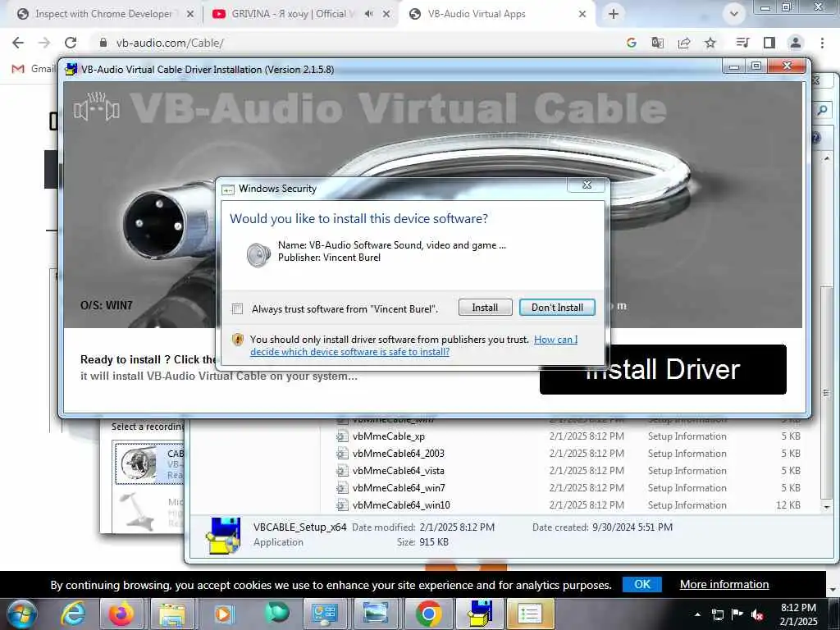The width and height of the screenshot is (840, 630).
Task: Mute the GRIVINA tab audio icon
Action: pyautogui.click(x=368, y=14)
